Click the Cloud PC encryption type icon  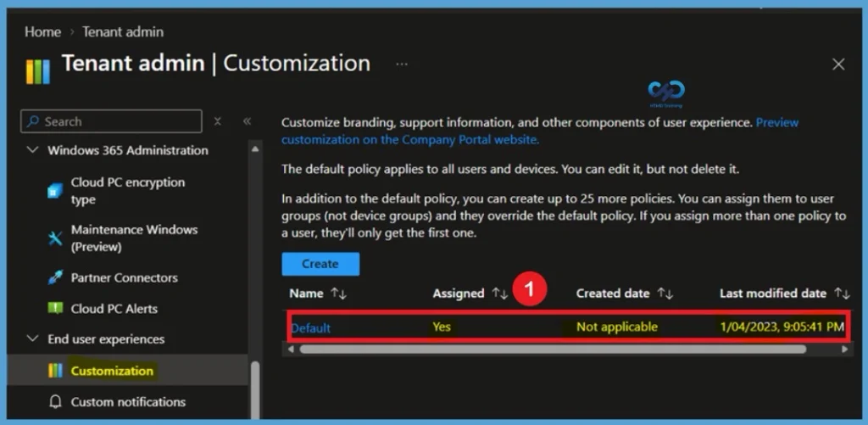[55, 191]
